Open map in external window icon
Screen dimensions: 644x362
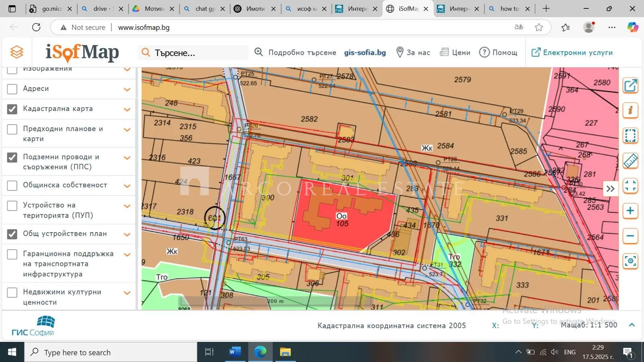coord(630,85)
